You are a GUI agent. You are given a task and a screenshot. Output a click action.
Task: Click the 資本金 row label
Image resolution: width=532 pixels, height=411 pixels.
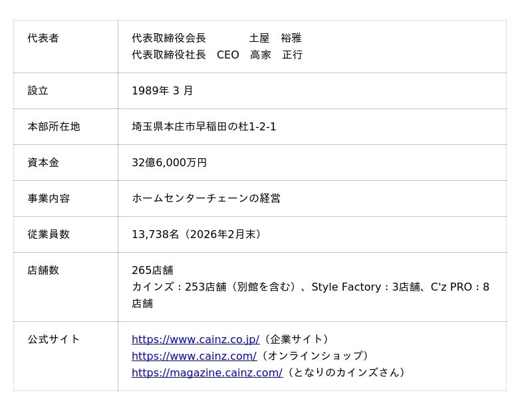pyautogui.click(x=43, y=162)
